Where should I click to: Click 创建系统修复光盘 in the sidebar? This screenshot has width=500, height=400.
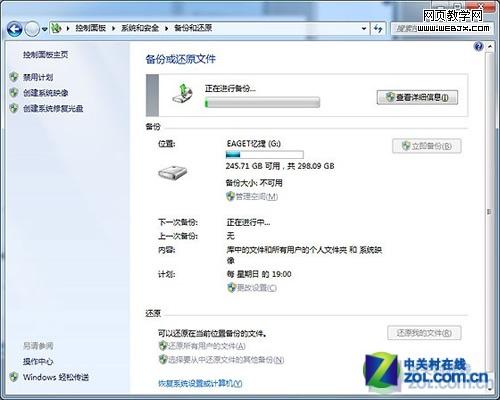[53, 108]
